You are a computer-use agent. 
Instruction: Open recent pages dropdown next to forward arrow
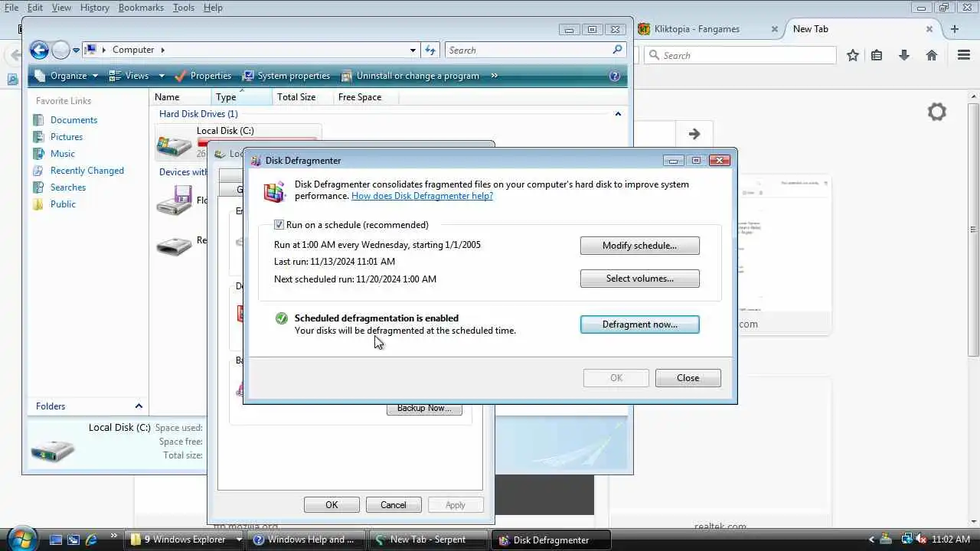pos(76,51)
